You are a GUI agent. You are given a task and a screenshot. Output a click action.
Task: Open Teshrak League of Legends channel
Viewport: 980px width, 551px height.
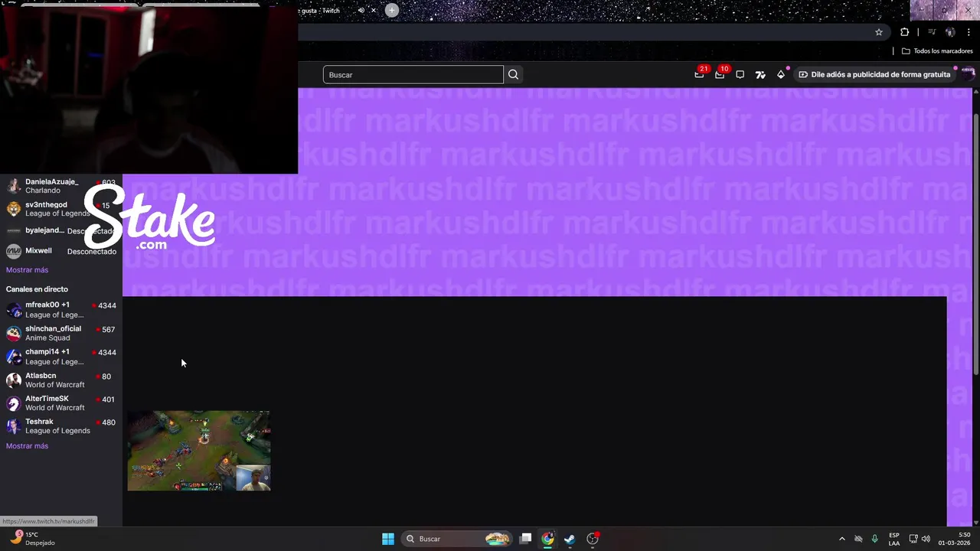[x=61, y=426]
